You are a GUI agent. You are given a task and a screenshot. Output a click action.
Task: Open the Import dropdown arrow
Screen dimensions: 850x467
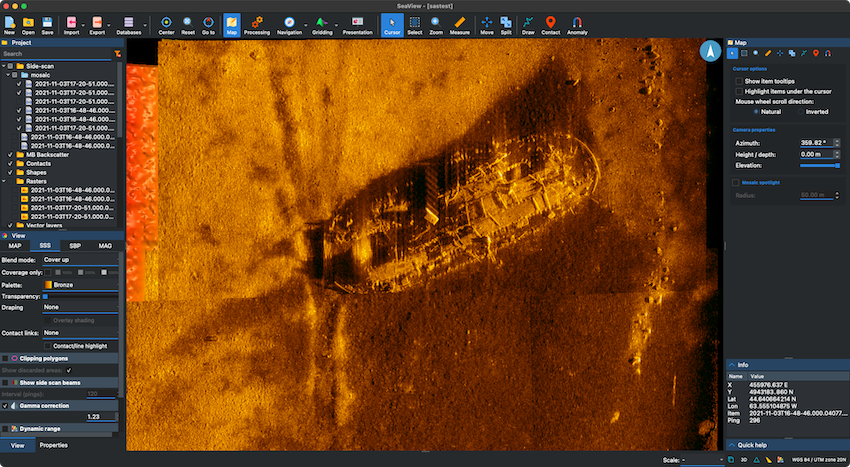tap(83, 25)
